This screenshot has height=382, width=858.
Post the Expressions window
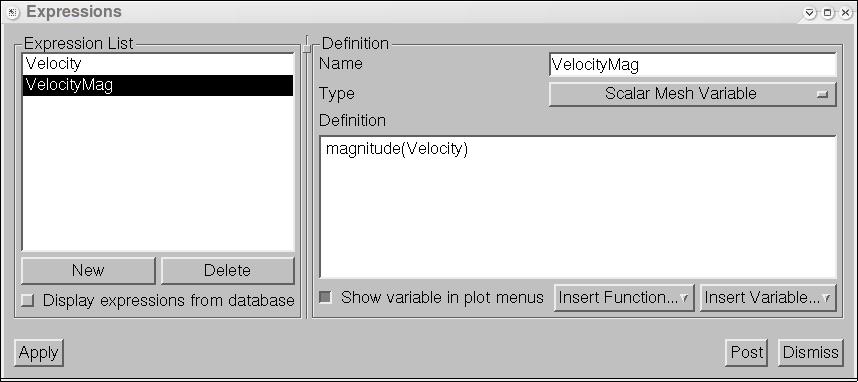coord(746,352)
